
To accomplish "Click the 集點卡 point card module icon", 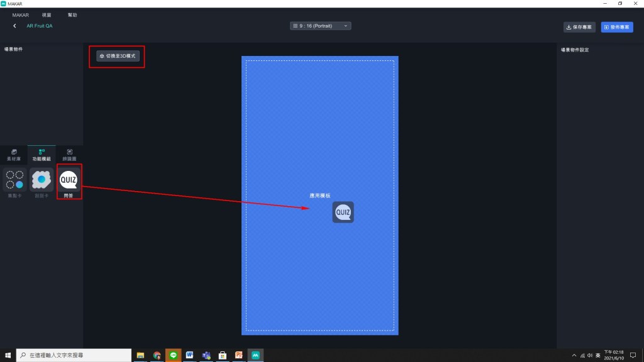I will tap(14, 180).
